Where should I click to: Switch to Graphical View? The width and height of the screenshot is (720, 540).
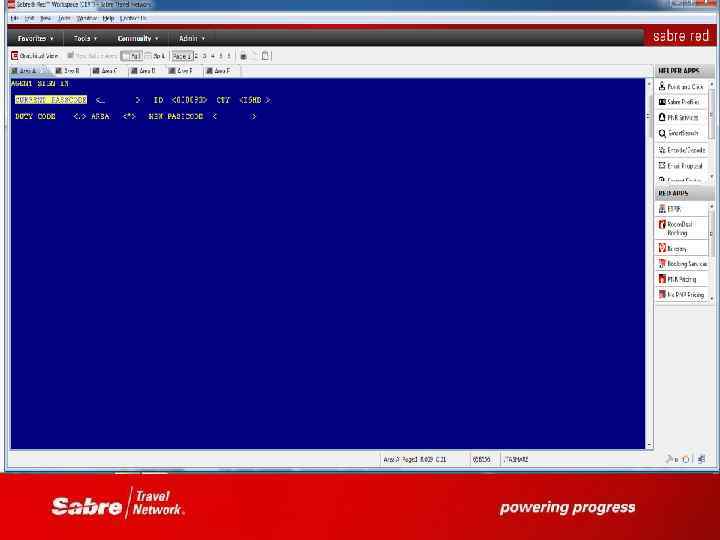point(35,56)
